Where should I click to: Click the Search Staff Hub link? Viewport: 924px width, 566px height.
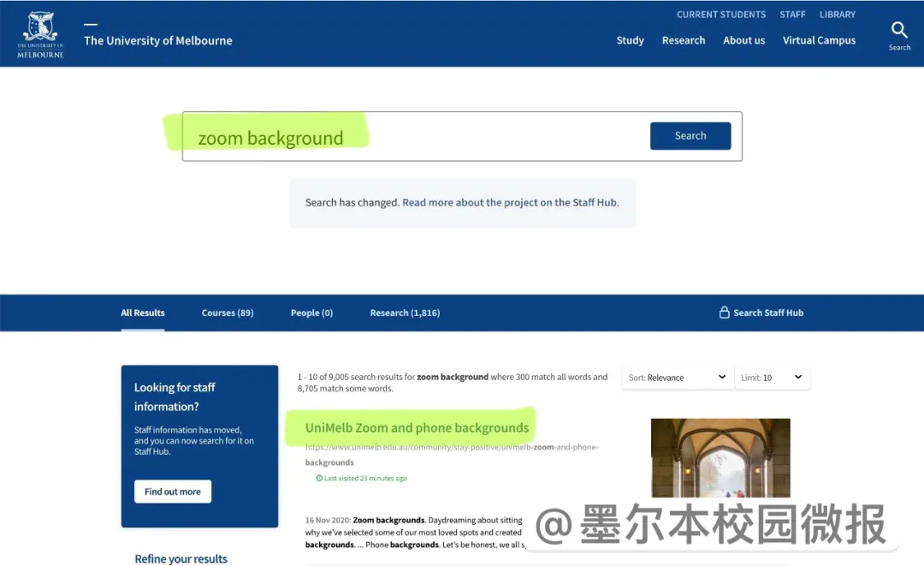pyautogui.click(x=768, y=313)
